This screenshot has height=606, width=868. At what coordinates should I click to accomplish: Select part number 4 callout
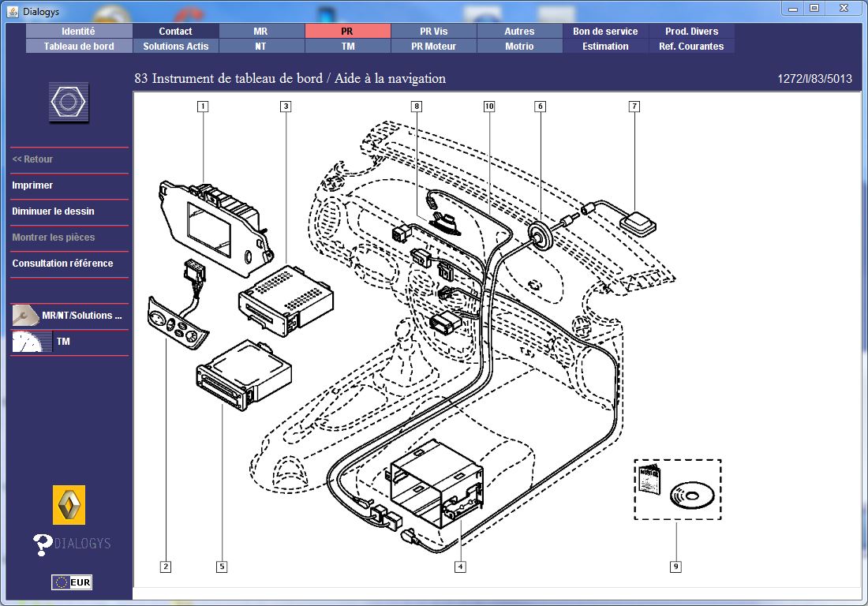coord(460,567)
